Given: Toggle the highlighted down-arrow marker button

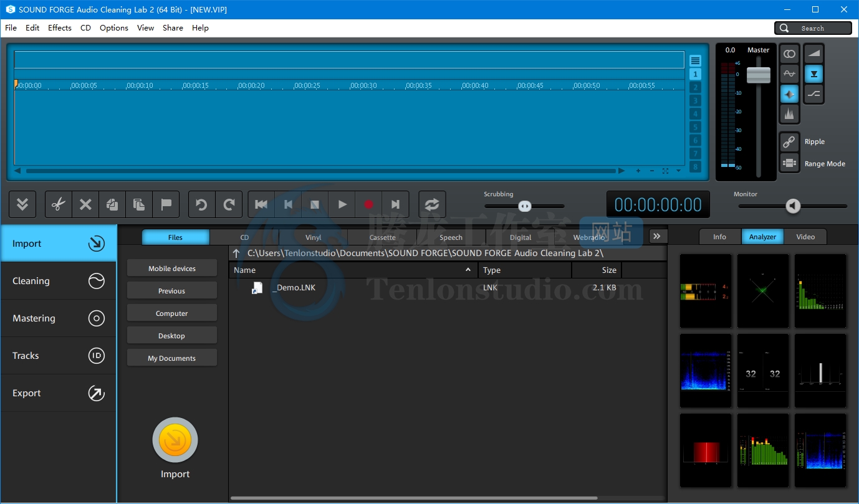Looking at the screenshot, I should click(x=813, y=74).
